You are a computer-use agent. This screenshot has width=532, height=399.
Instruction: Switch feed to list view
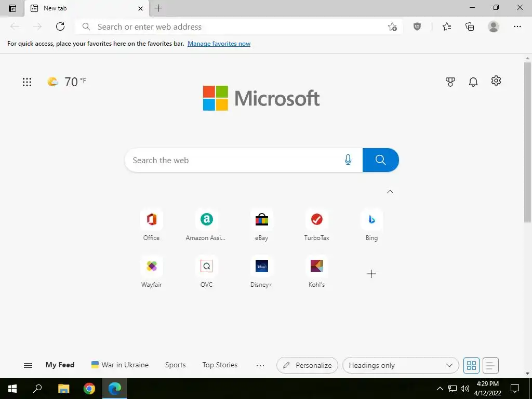coord(490,365)
